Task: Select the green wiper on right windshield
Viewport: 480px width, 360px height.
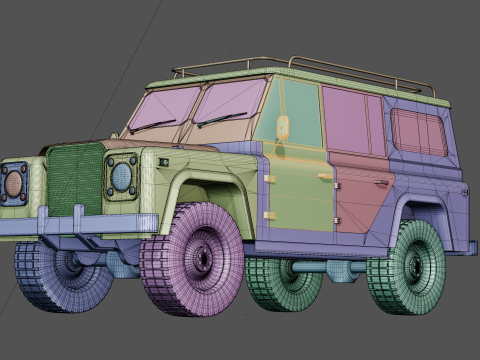Action: [221, 120]
